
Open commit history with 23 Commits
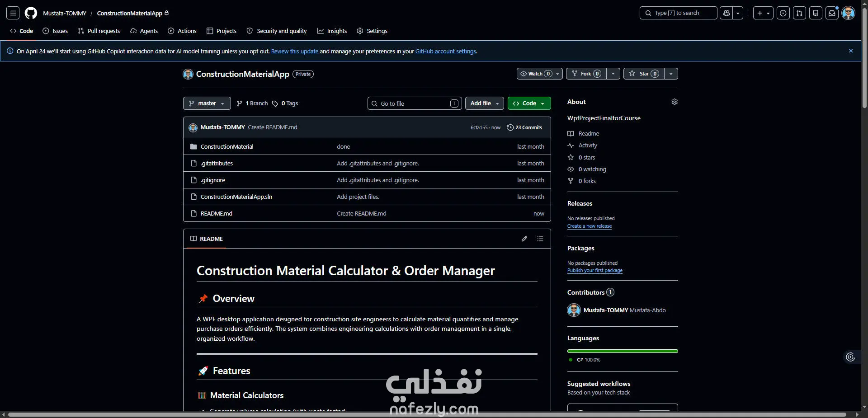(x=524, y=127)
